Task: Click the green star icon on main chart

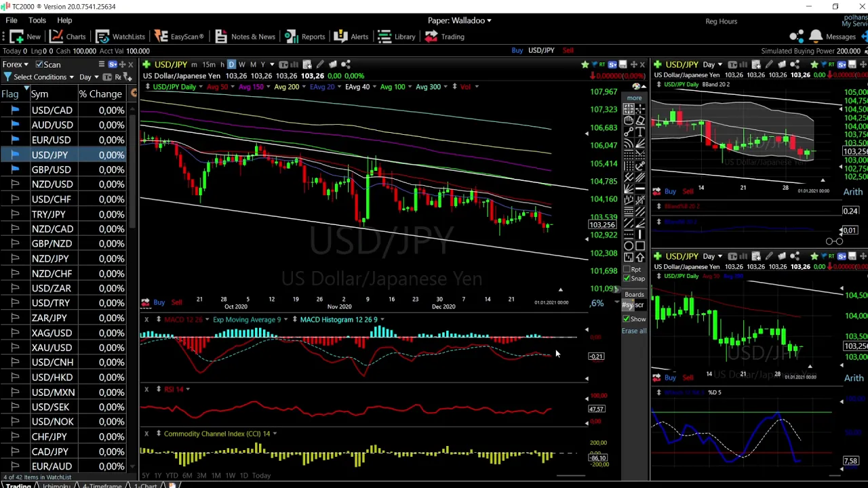Action: tap(585, 64)
